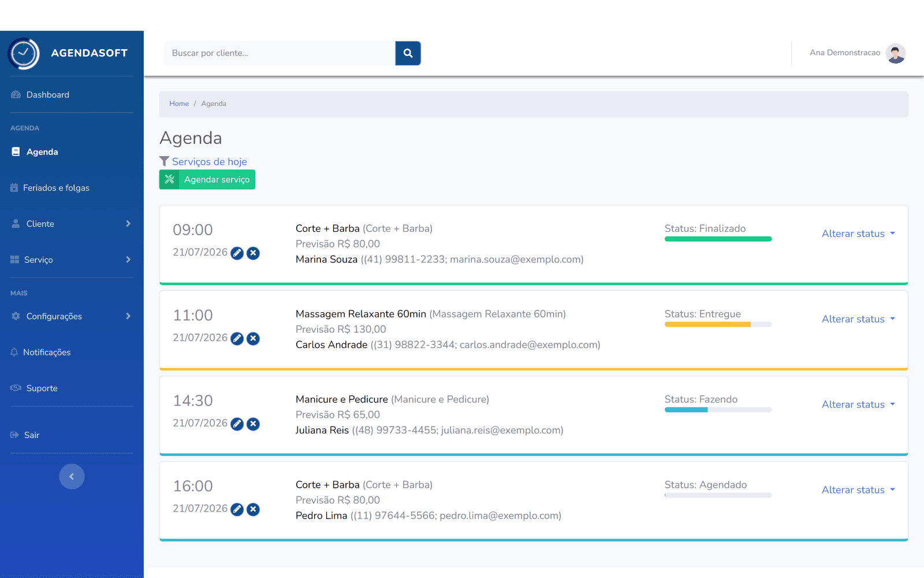
Task: Edit the 14:30 appointment with pencil icon
Action: (237, 424)
